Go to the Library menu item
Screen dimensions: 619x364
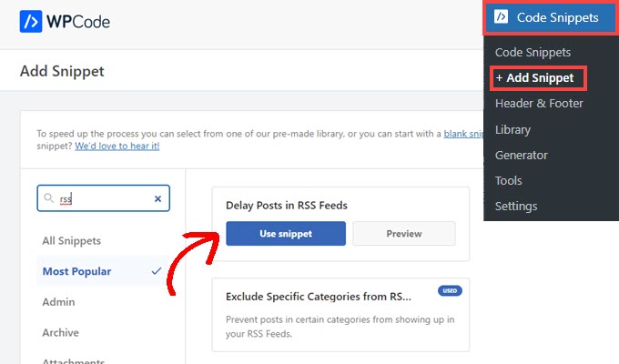click(x=512, y=129)
